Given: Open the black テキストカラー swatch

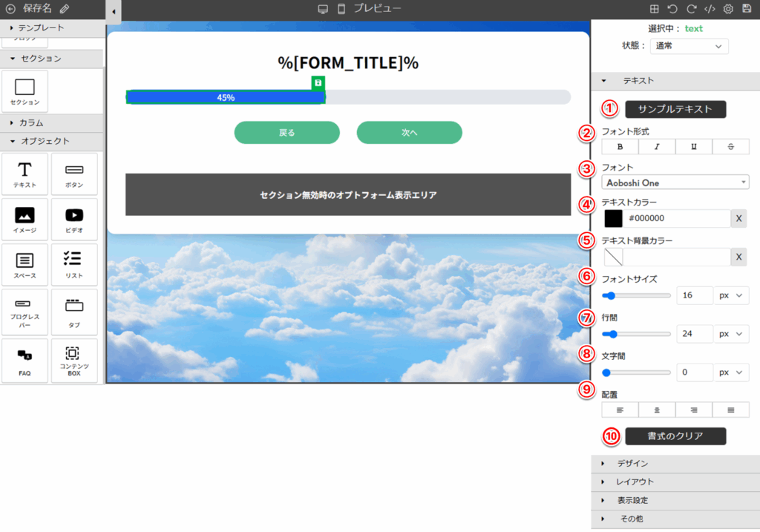Looking at the screenshot, I should [x=613, y=219].
